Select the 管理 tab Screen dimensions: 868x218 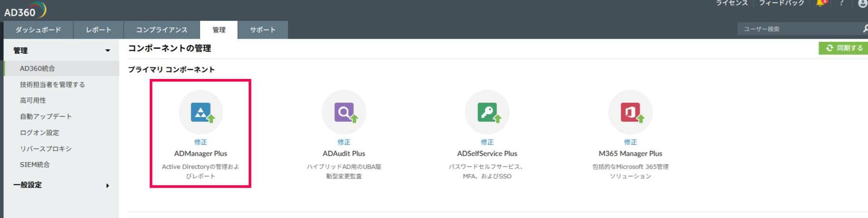[219, 30]
